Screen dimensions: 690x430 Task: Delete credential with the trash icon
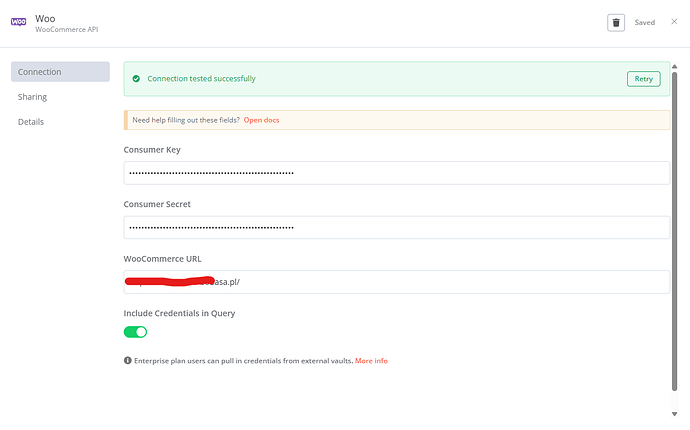616,22
